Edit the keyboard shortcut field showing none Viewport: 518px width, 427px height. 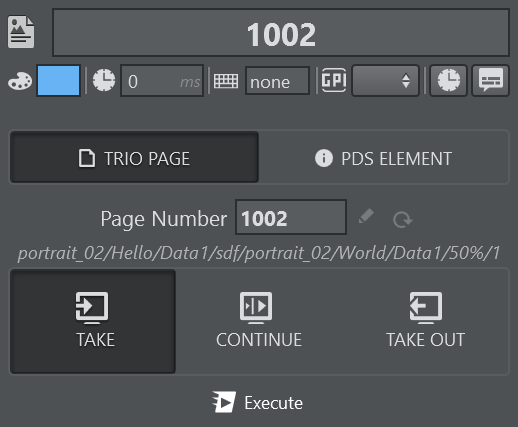pos(278,81)
